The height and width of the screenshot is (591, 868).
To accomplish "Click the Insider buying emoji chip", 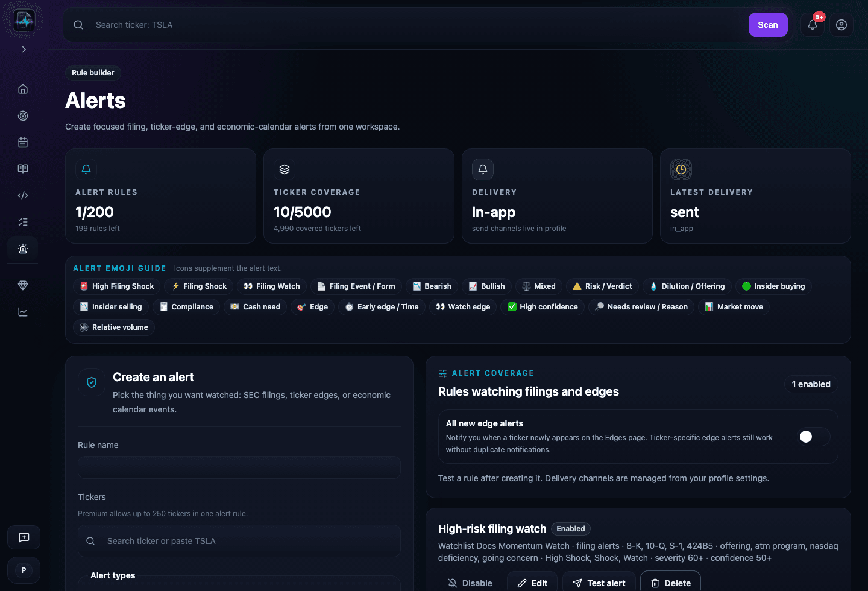I will tap(773, 286).
